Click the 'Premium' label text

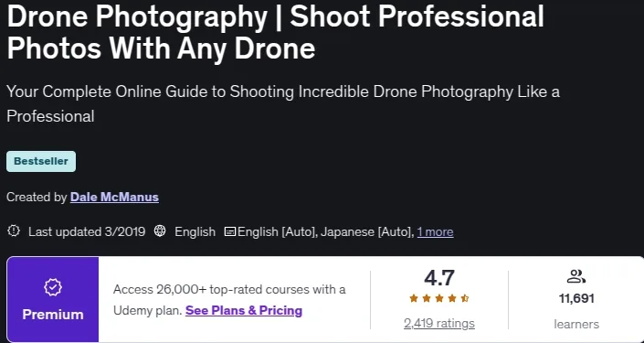click(x=53, y=315)
